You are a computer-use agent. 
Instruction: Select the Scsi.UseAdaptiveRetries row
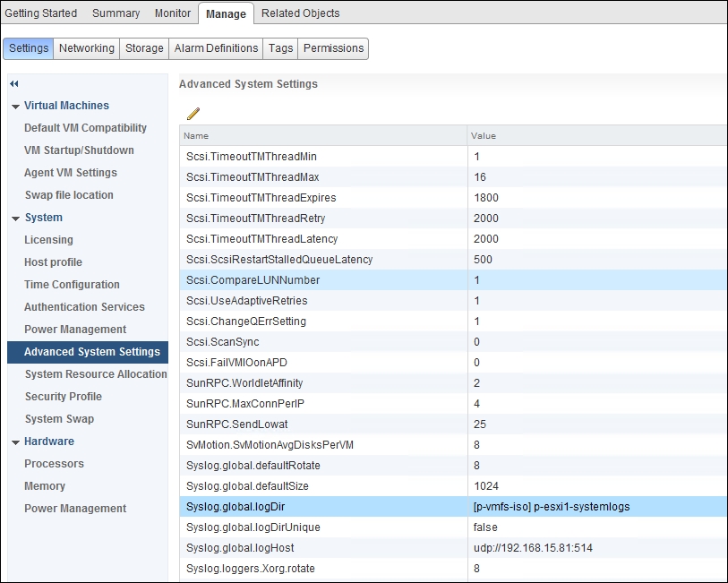tap(454, 300)
